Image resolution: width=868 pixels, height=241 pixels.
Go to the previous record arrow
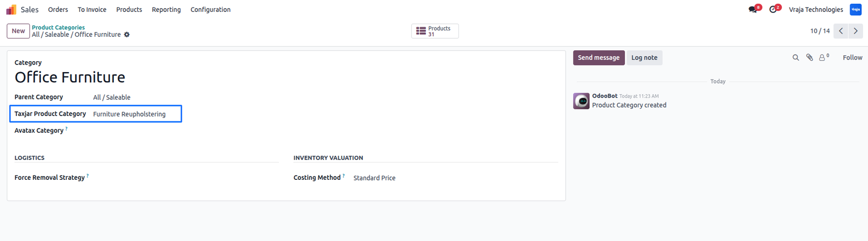point(841,31)
